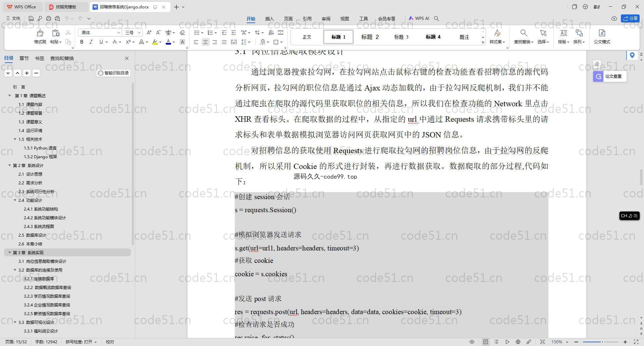Toggle Strikethrough formatting
The width and height of the screenshot is (644, 346).
click(x=115, y=42)
